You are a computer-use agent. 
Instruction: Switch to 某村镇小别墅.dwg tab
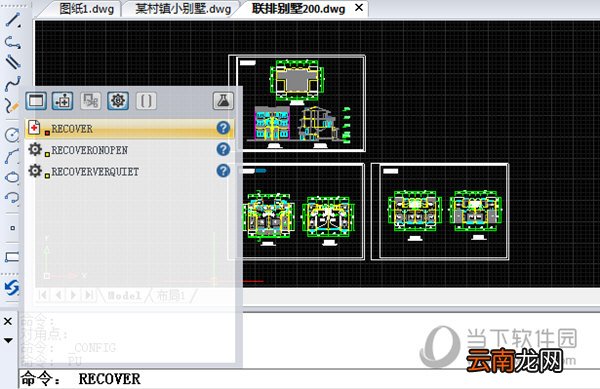(183, 9)
